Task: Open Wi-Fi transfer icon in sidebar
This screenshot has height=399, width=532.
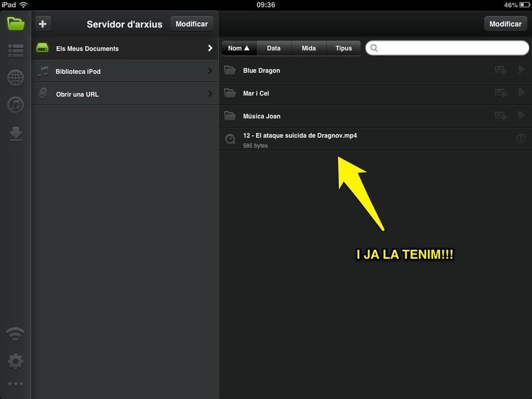Action: pyautogui.click(x=16, y=333)
